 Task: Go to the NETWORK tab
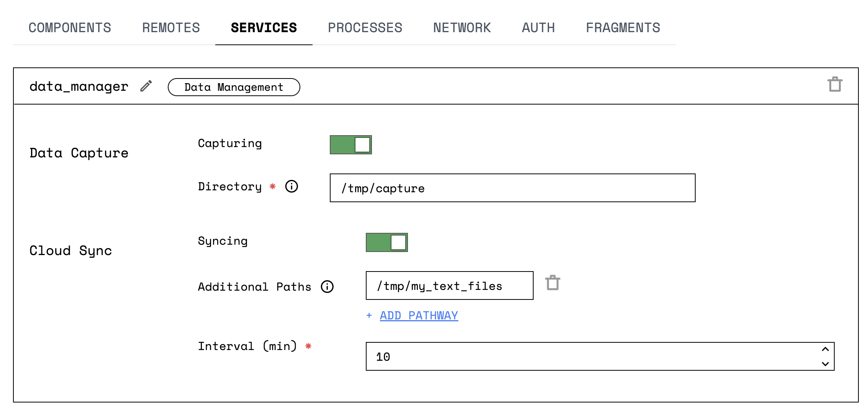point(462,27)
